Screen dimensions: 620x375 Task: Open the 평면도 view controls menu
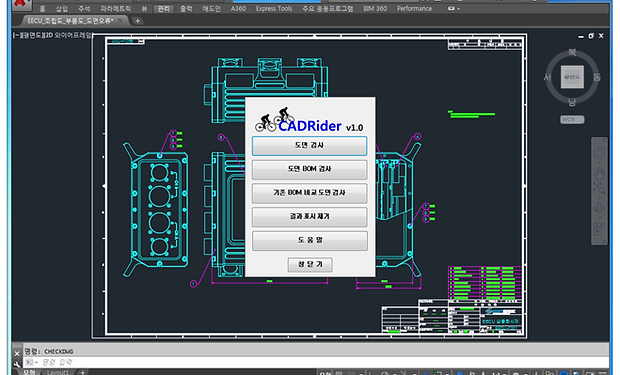[31, 36]
